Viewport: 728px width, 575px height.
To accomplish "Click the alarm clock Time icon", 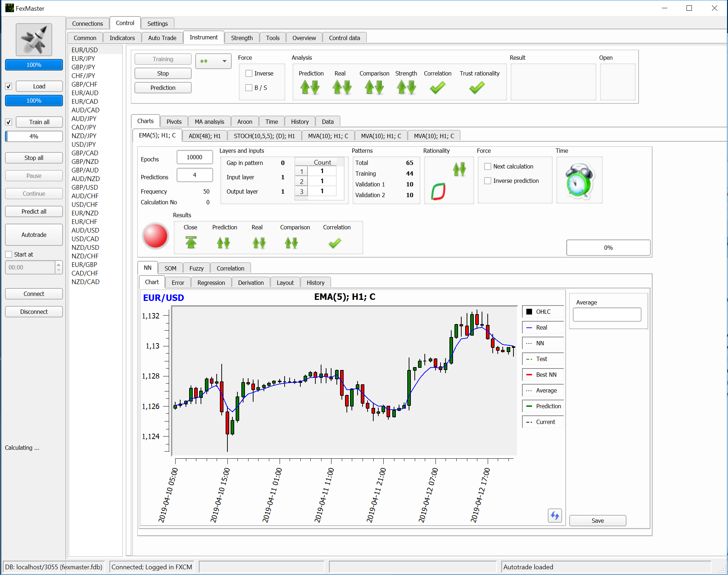I will 579,180.
